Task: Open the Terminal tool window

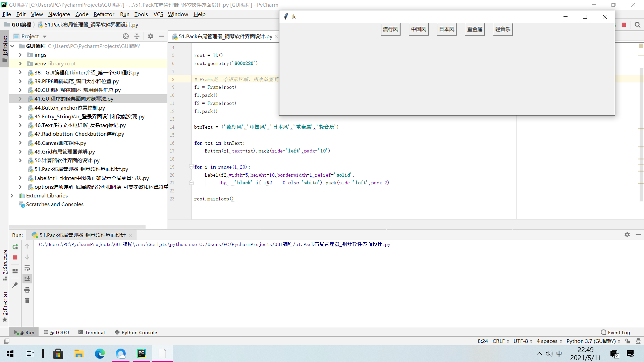Action: [92, 332]
